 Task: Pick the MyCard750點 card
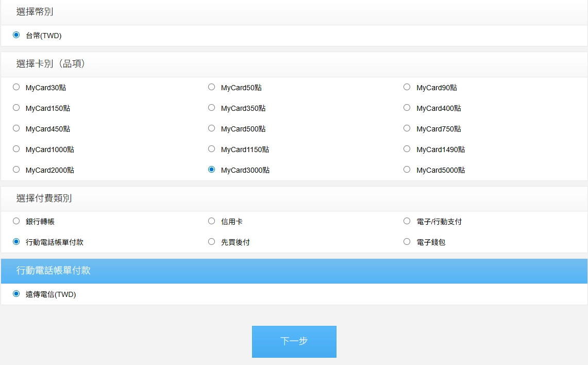point(407,128)
